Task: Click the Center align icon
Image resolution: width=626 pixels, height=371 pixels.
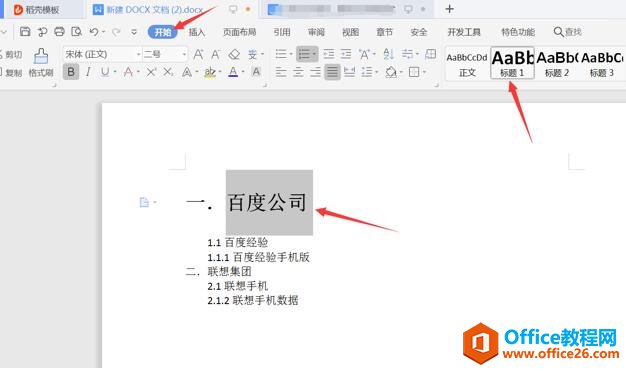Action: (x=298, y=72)
